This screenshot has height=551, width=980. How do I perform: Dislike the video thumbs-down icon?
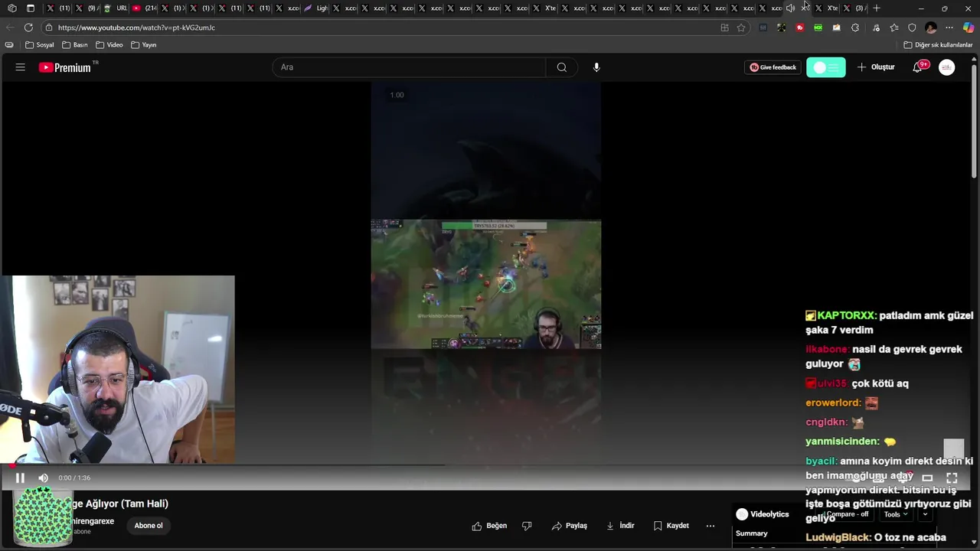coord(527,526)
